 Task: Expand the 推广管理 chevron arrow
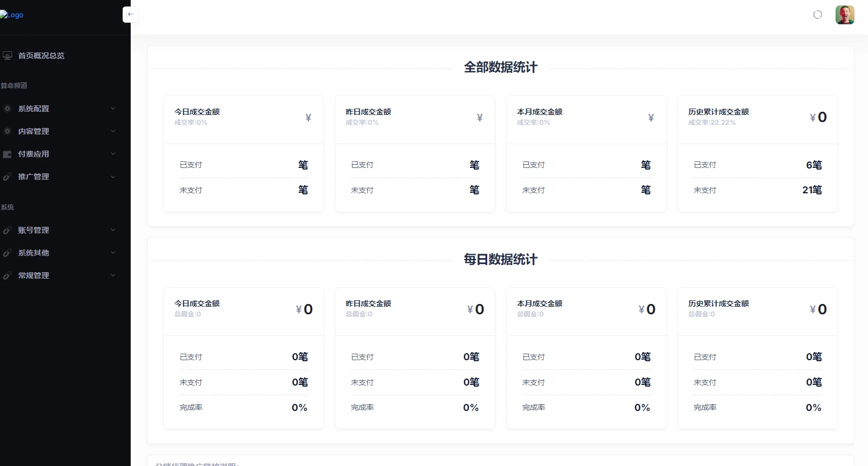[x=113, y=177]
